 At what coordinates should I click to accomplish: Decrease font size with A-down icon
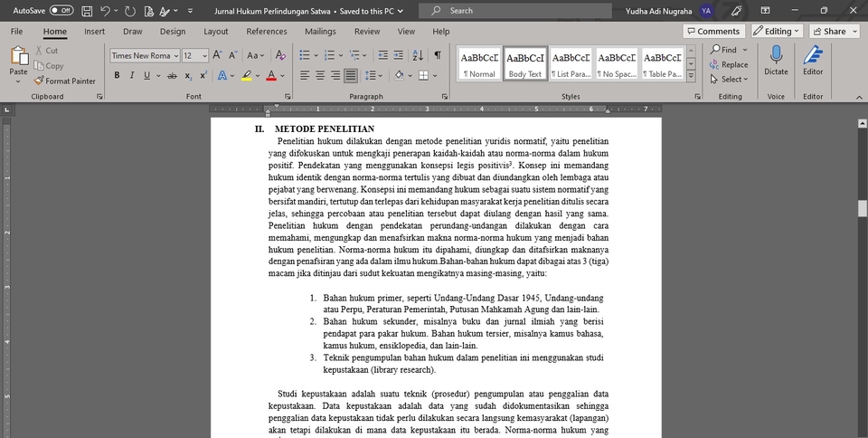pos(233,55)
